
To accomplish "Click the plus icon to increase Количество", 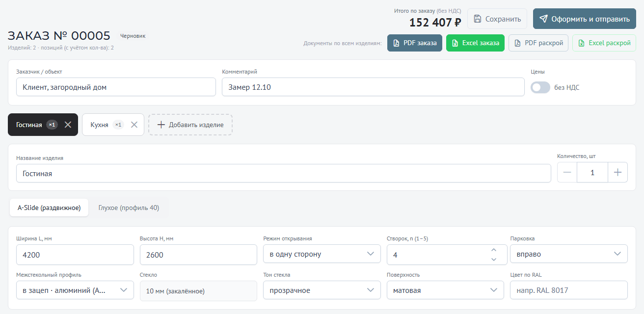I will (x=617, y=172).
